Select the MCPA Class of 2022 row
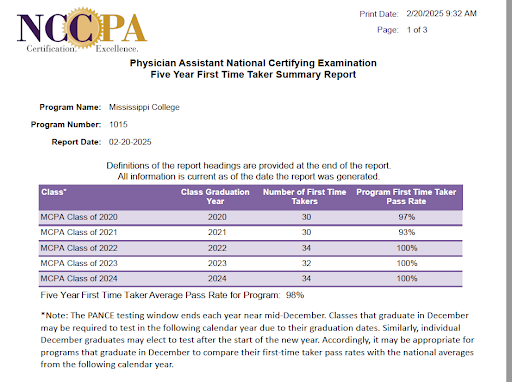Screen dimensions: 512x382 pos(251,248)
